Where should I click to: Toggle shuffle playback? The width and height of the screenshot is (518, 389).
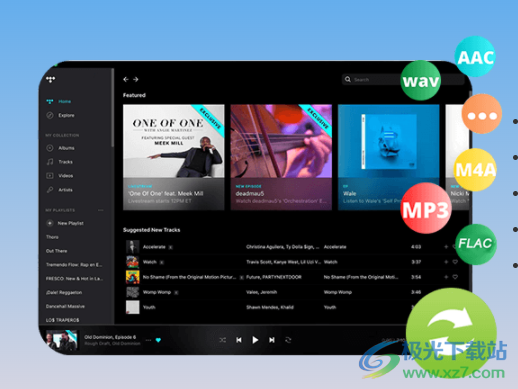coord(223,340)
